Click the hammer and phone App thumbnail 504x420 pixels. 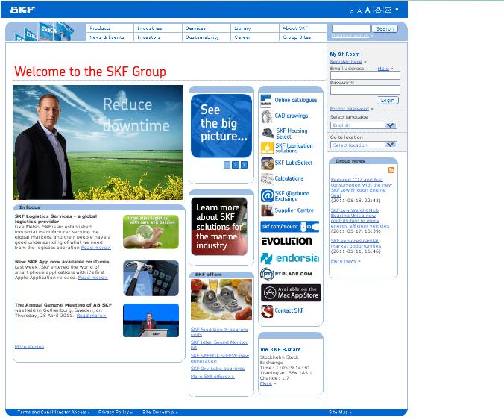[x=151, y=278]
